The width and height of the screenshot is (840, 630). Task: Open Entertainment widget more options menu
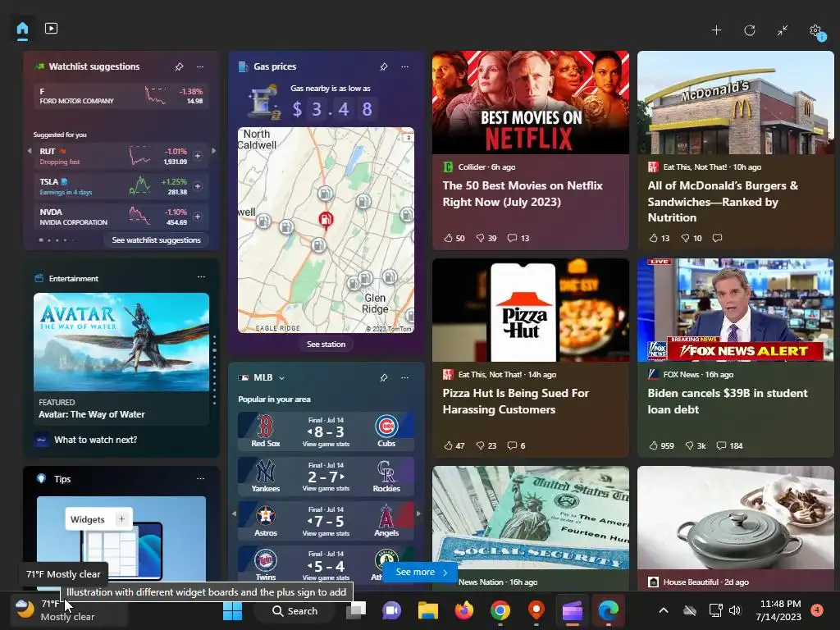coord(201,277)
